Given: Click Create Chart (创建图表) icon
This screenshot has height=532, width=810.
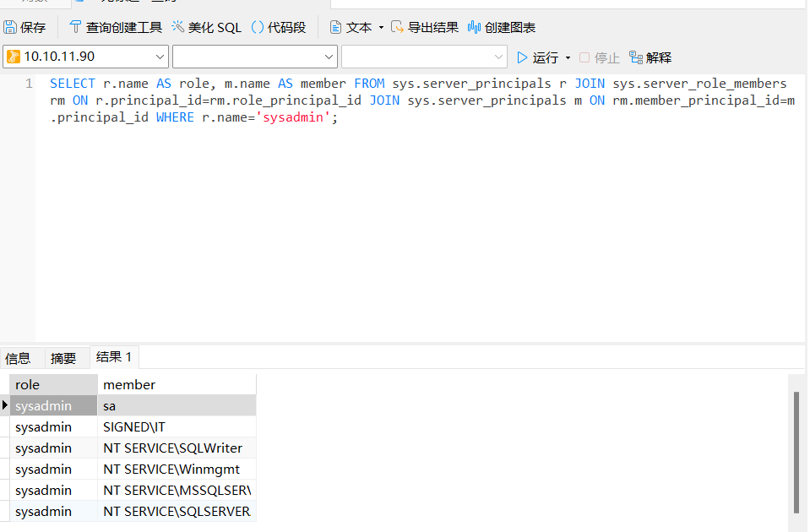Looking at the screenshot, I should pyautogui.click(x=475, y=28).
